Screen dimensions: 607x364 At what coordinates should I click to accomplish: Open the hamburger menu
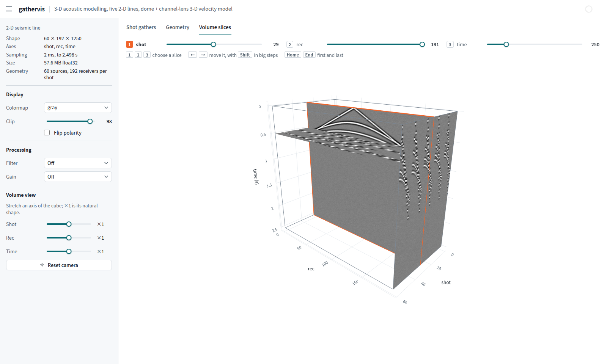click(x=9, y=9)
